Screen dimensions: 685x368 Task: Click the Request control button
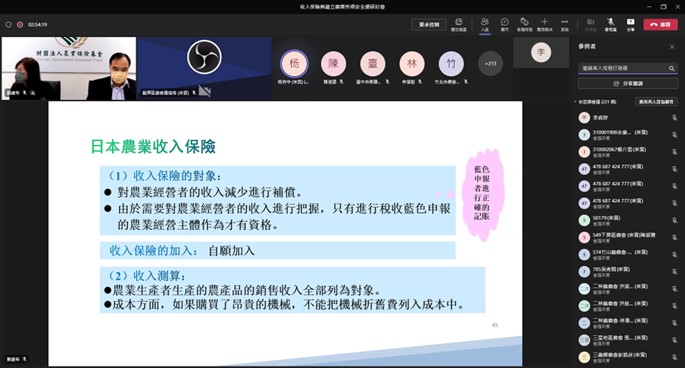click(429, 24)
